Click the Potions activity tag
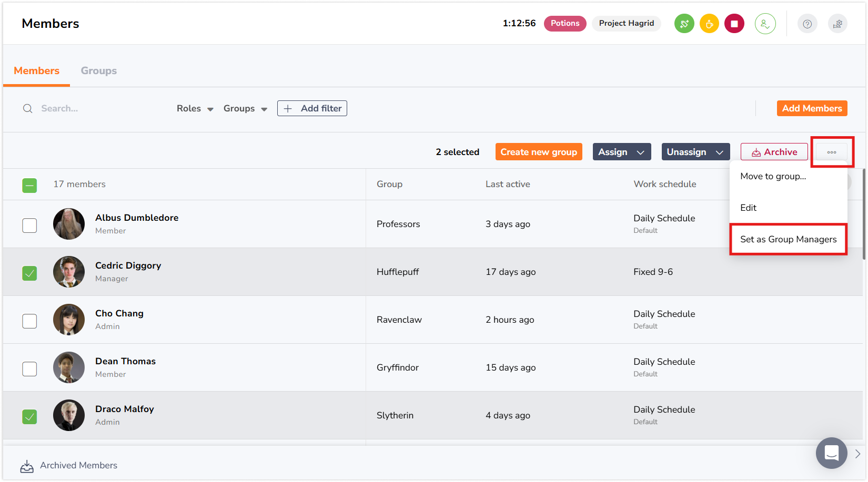The width and height of the screenshot is (868, 482). point(565,24)
